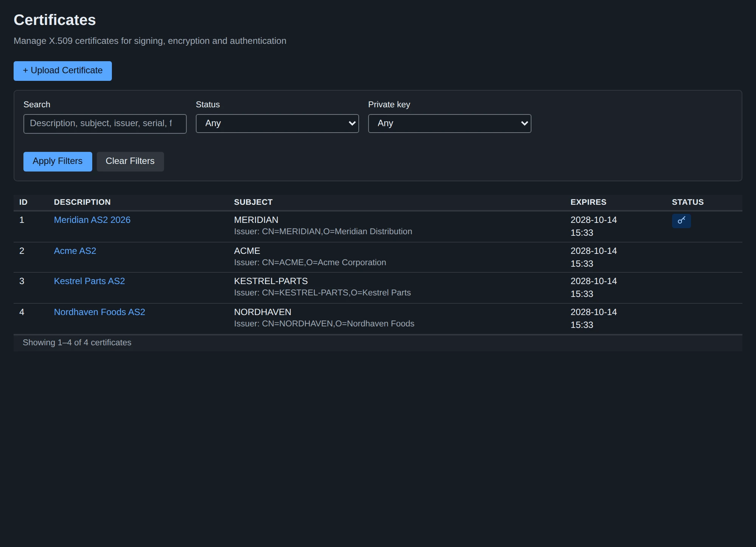Select the ACME subject text

(x=247, y=251)
